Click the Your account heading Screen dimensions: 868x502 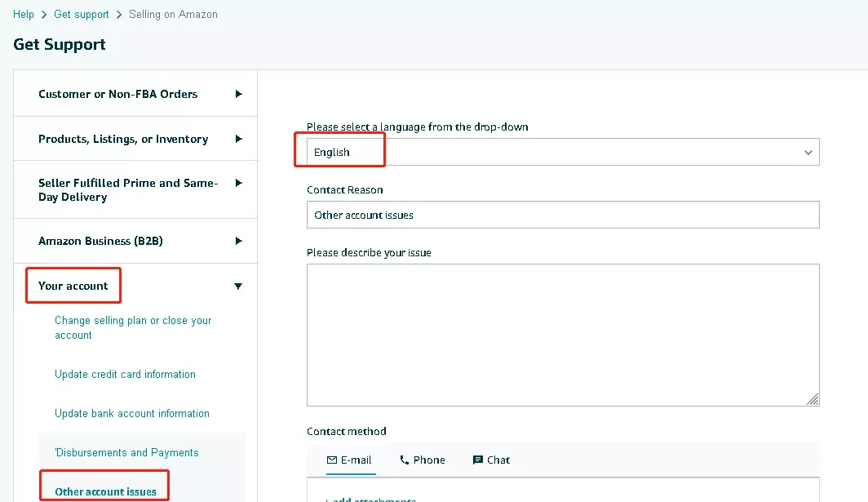click(x=73, y=286)
